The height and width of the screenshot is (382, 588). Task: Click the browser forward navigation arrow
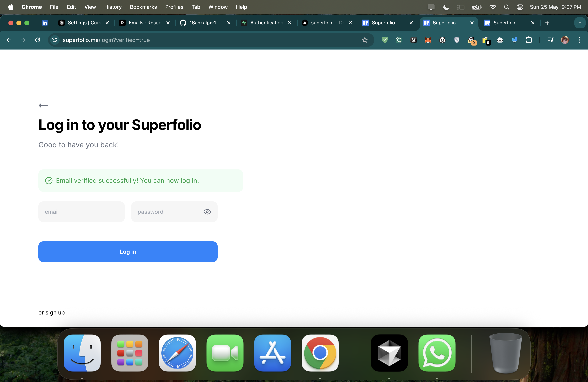23,40
